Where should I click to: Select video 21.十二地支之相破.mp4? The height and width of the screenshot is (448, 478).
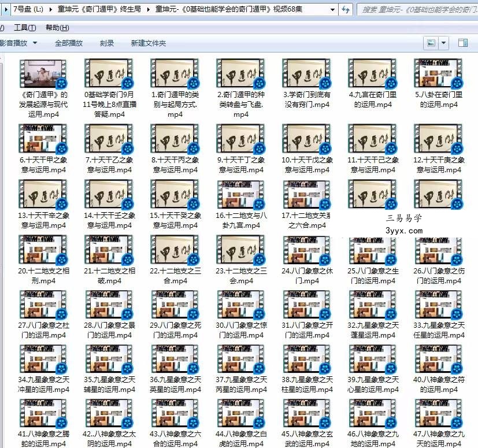pyautogui.click(x=109, y=260)
